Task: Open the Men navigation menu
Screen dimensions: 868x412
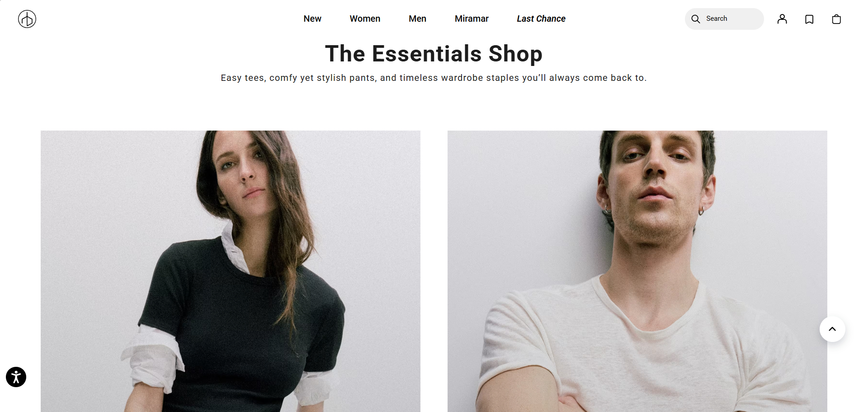Action: [417, 19]
